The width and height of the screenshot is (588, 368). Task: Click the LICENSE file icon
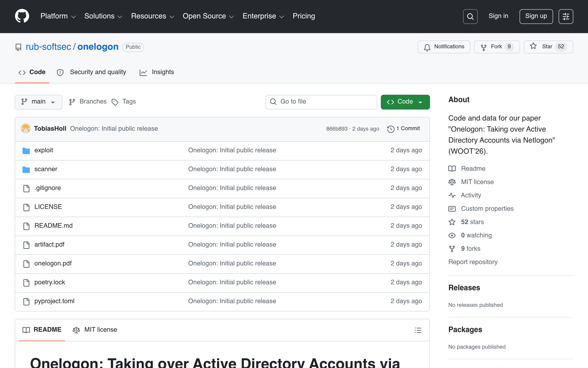26,207
